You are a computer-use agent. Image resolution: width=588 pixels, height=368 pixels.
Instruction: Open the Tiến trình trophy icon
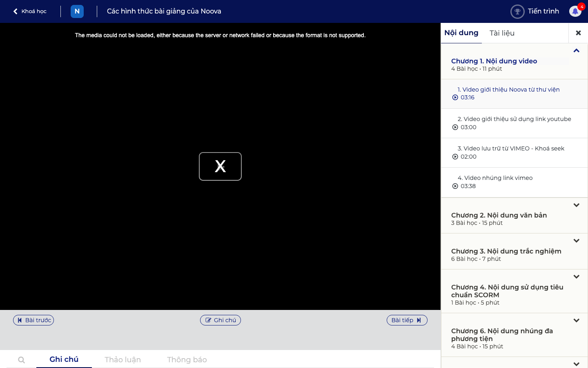click(x=517, y=11)
